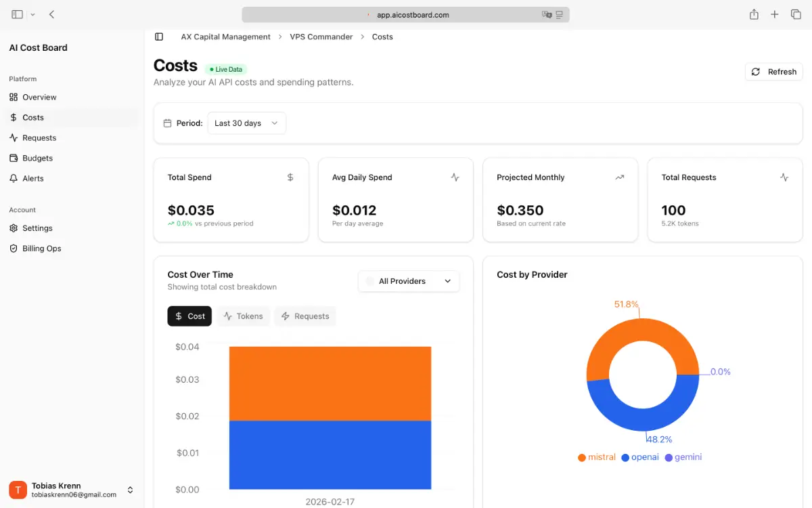Click the reader view icon in address bar

coord(560,14)
